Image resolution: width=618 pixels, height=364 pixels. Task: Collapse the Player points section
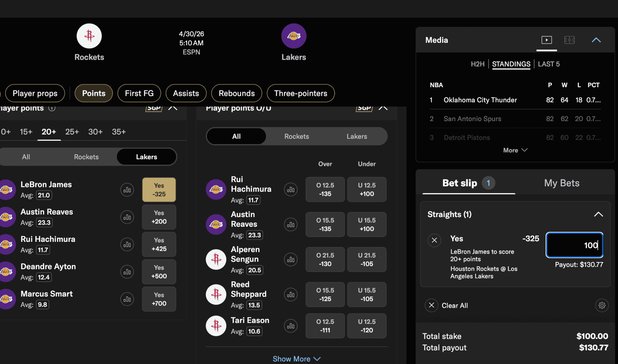point(173,108)
